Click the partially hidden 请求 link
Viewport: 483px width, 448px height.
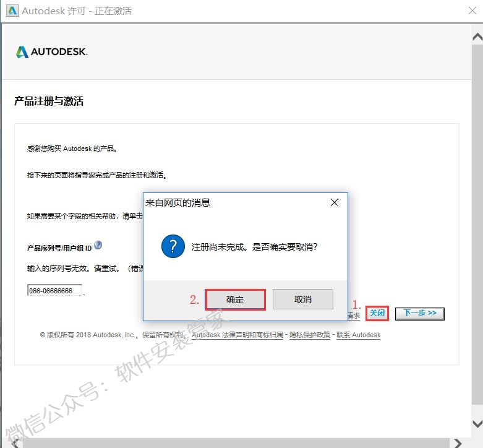[x=354, y=316]
